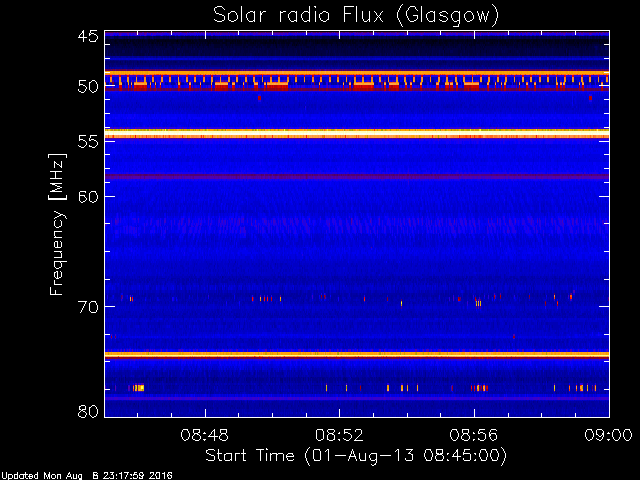
Task: Click the Updated Mon Aug timestamp text
Action: coord(87,476)
